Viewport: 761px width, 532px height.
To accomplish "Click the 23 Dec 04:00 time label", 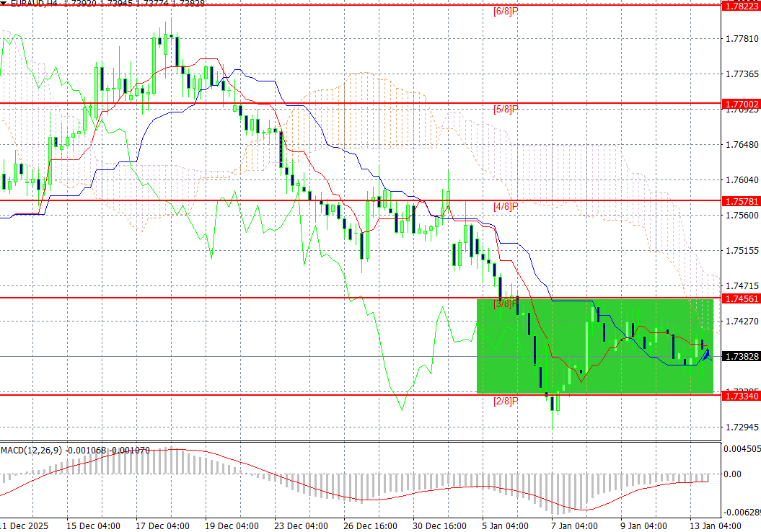I will click(301, 526).
